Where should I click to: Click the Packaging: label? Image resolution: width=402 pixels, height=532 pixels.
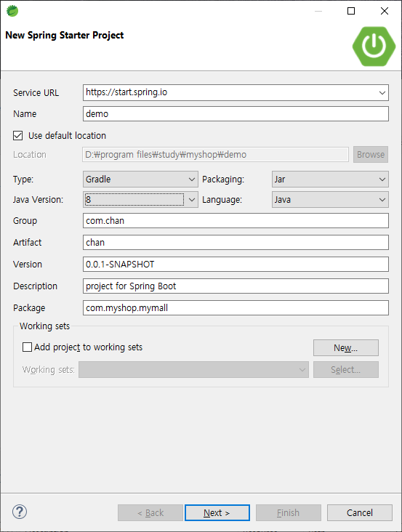coord(223,180)
